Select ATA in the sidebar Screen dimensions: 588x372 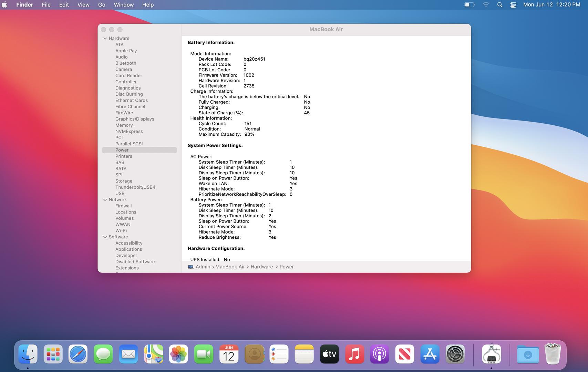(120, 45)
